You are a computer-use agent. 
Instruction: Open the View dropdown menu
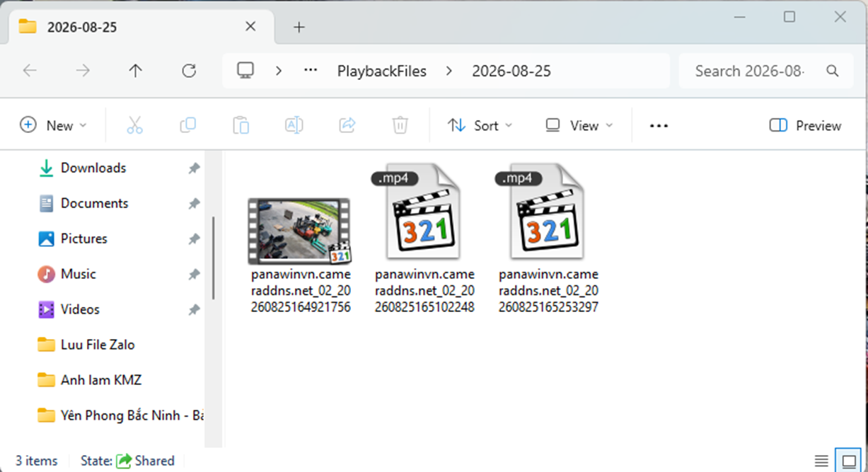pos(579,126)
